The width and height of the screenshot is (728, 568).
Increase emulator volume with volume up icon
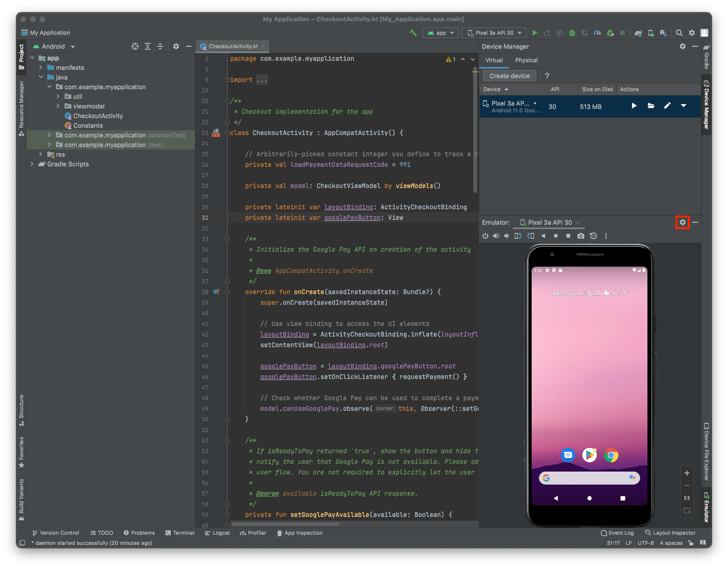(496, 236)
